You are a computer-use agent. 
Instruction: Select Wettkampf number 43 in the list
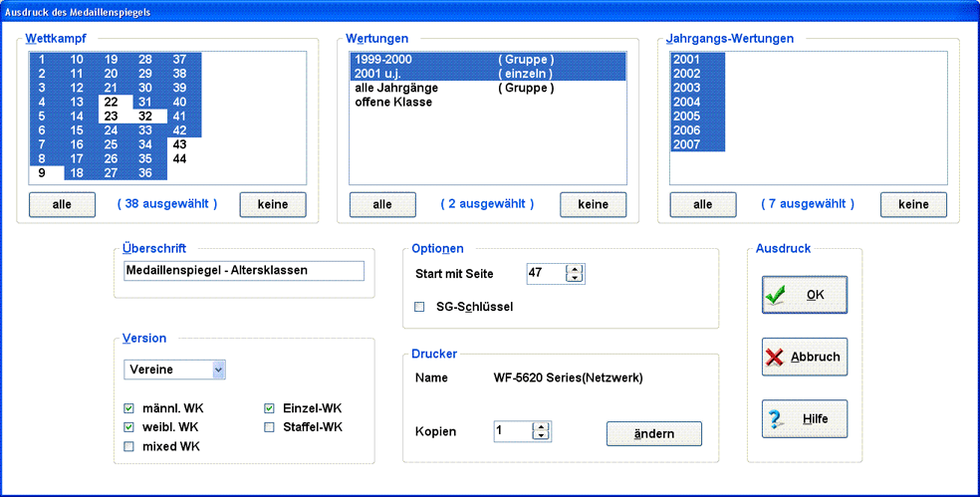(179, 144)
